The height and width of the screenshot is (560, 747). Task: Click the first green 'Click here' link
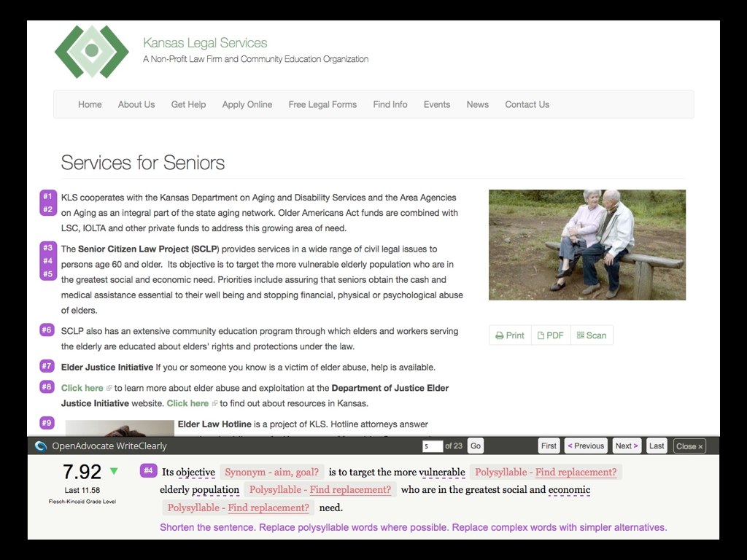click(x=82, y=388)
